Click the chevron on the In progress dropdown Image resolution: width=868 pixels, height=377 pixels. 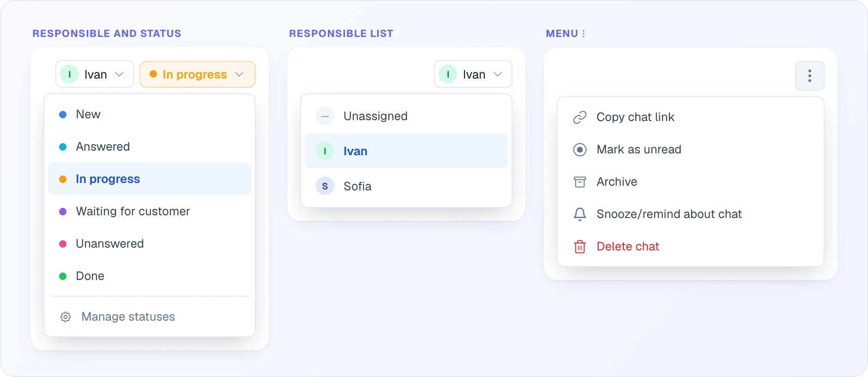[x=239, y=74]
